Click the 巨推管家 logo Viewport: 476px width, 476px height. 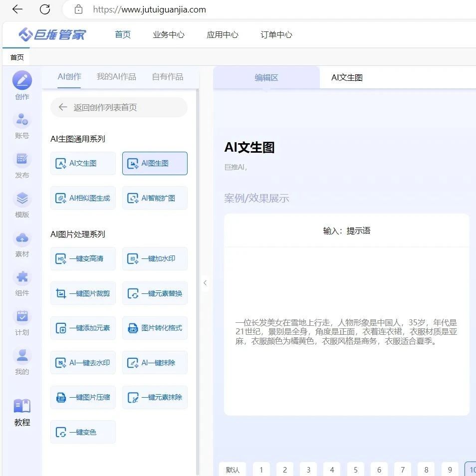click(x=52, y=34)
